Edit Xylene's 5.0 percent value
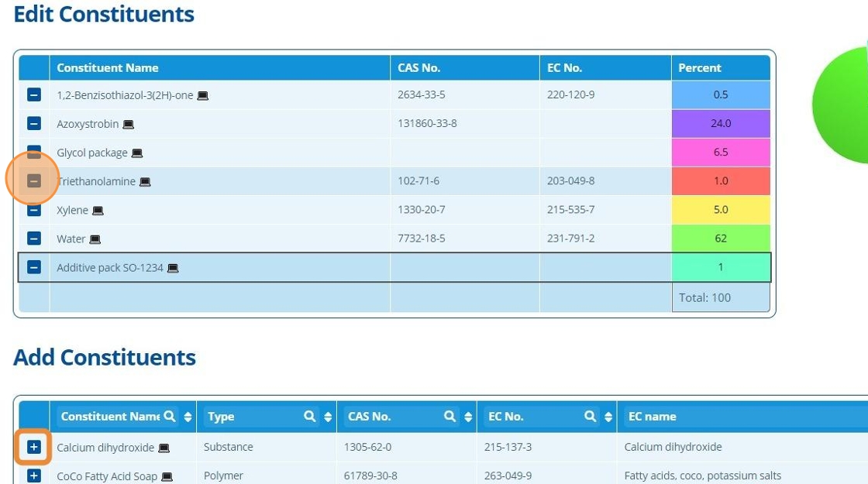The height and width of the screenshot is (484, 868). click(721, 210)
